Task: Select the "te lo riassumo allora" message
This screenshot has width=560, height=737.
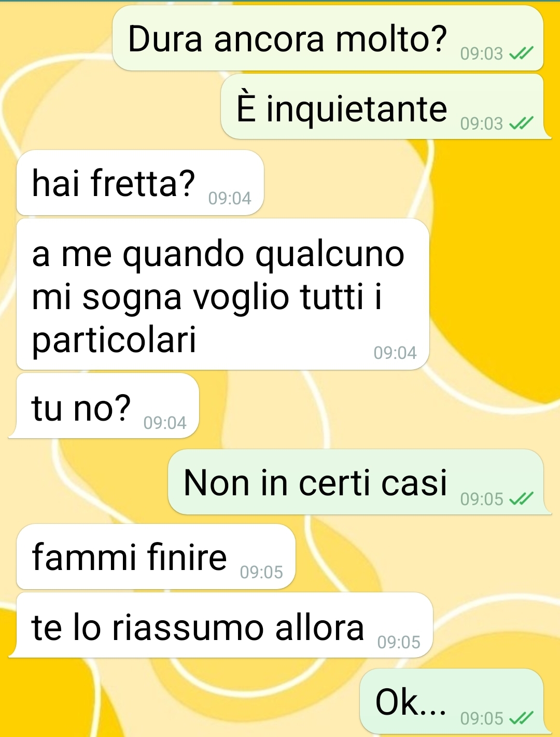Action: click(x=221, y=625)
